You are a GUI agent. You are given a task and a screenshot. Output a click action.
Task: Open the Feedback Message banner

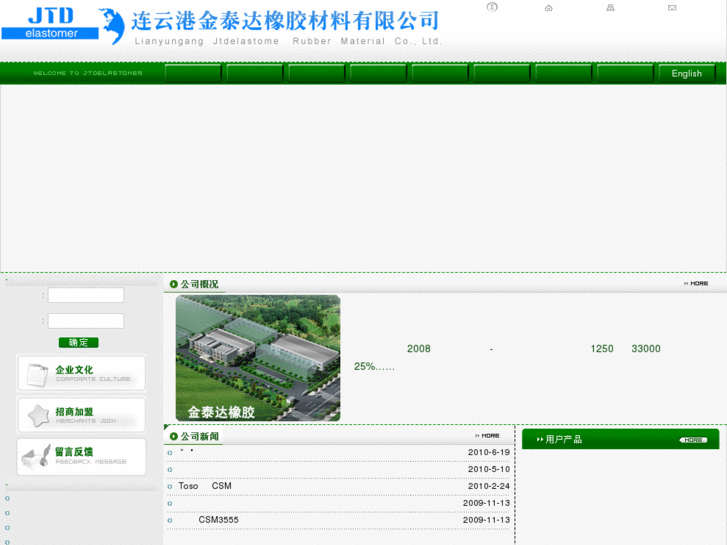coord(81,456)
